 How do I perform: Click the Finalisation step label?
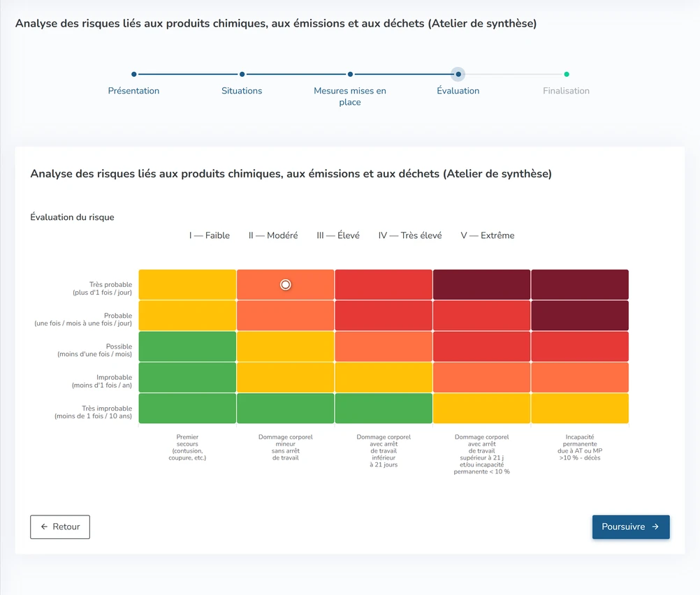(x=566, y=91)
